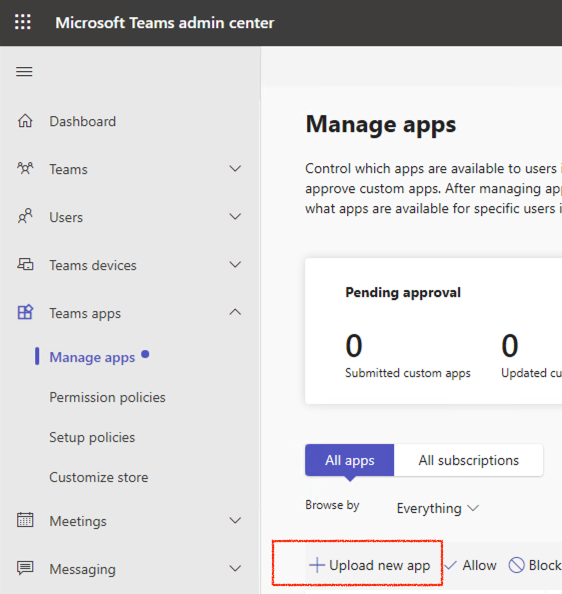
Task: Click the Block button
Action: [x=535, y=565]
